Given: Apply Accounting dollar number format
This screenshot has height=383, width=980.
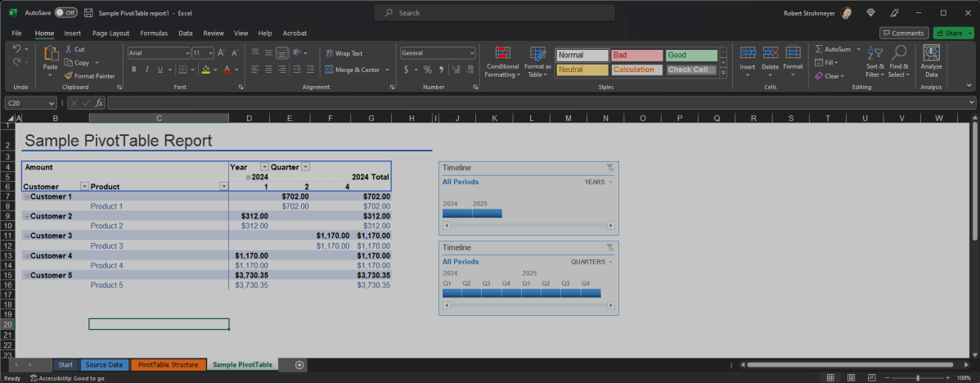Looking at the screenshot, I should tap(407, 70).
